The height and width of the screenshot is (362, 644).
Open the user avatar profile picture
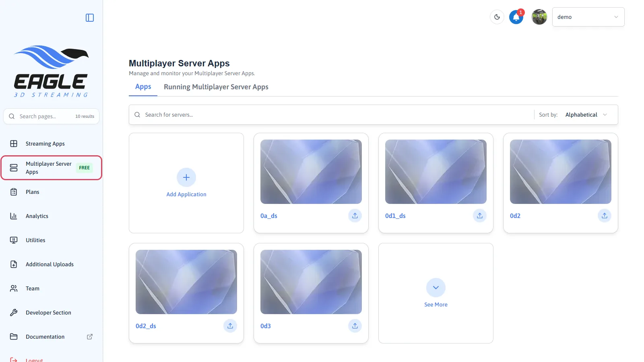(x=539, y=17)
